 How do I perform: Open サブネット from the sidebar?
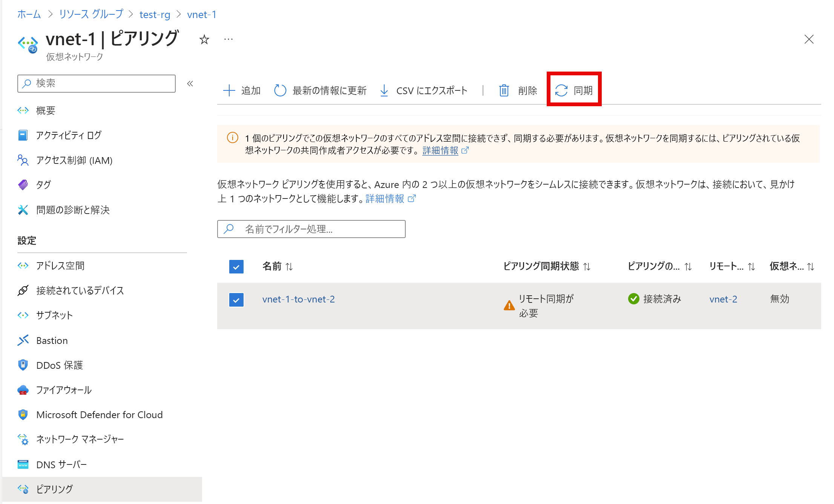(x=54, y=315)
